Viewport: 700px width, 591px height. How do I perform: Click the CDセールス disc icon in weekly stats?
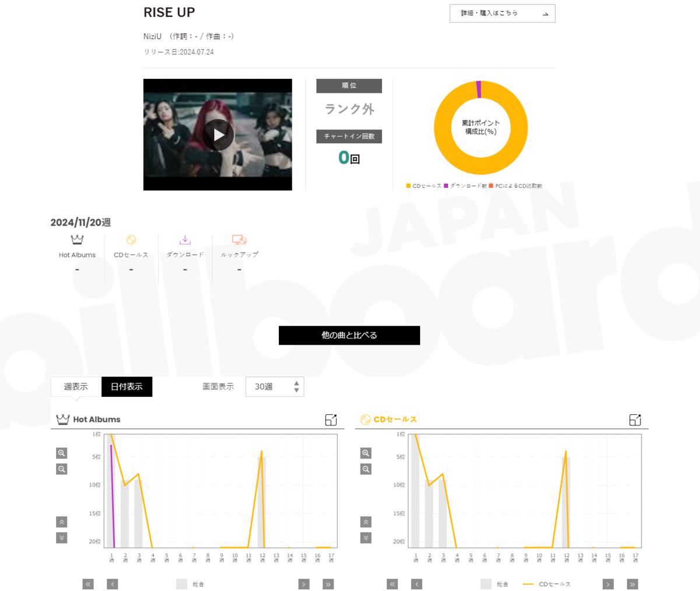tap(131, 240)
